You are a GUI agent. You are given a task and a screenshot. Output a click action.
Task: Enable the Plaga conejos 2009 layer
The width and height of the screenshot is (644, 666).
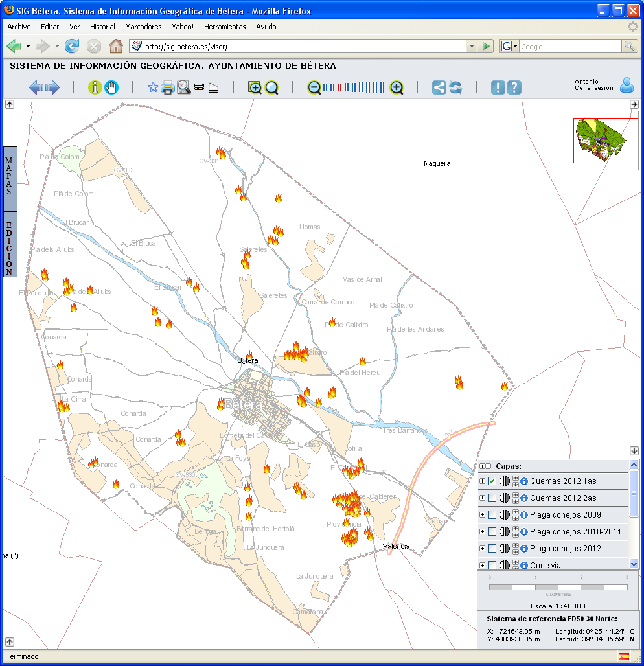tap(492, 515)
